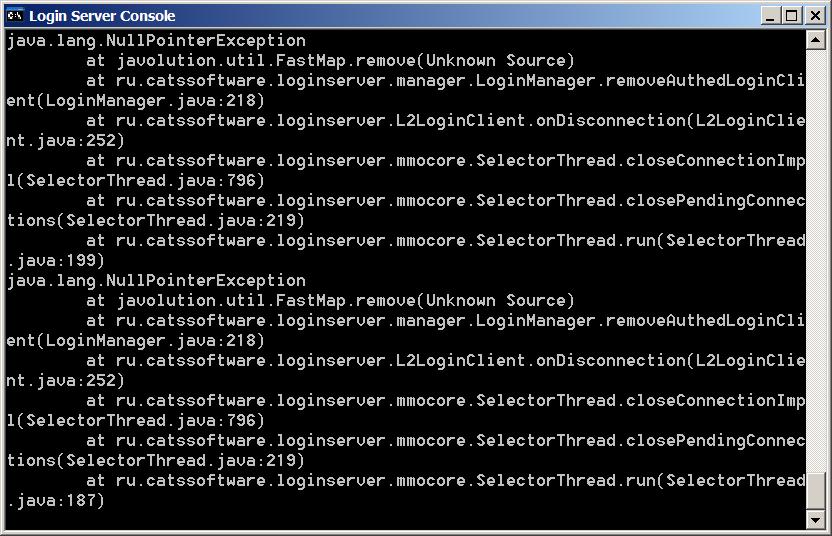The height and width of the screenshot is (536, 832).
Task: Open the console system menu icon
Action: coord(15,15)
